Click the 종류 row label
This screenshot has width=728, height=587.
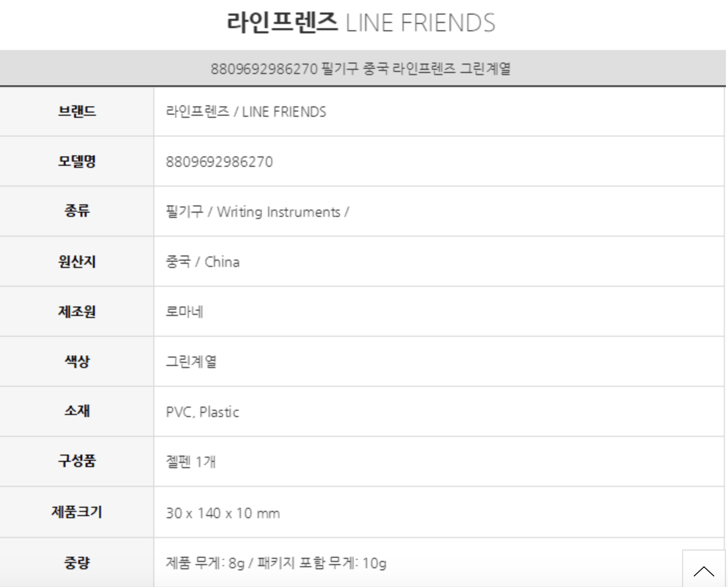click(x=77, y=211)
